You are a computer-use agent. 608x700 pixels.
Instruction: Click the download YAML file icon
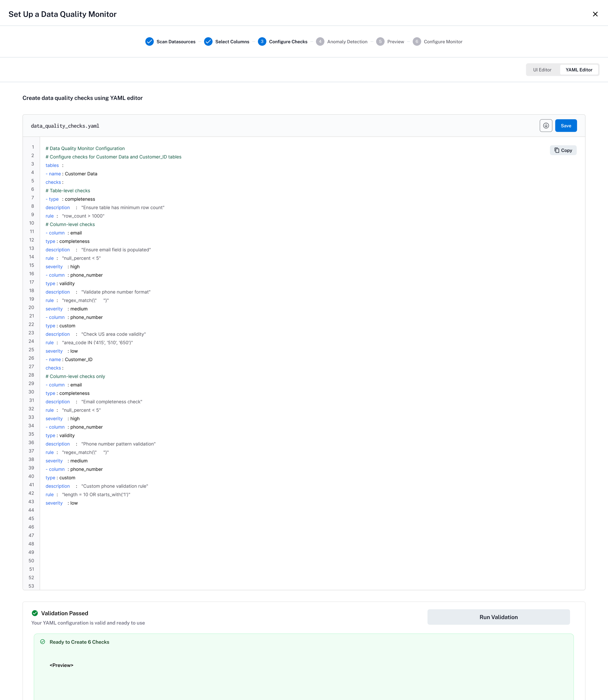545,125
